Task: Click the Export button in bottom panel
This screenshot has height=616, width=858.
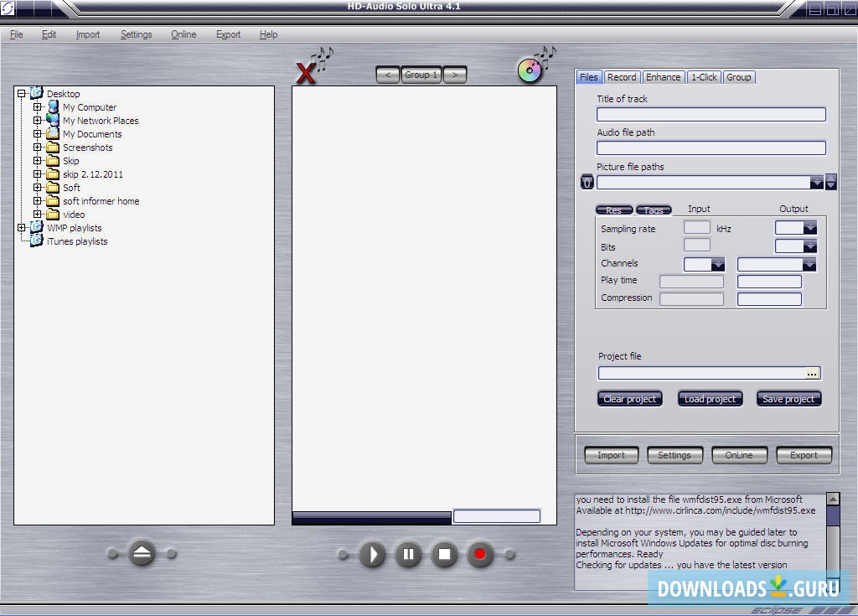Action: click(x=804, y=456)
